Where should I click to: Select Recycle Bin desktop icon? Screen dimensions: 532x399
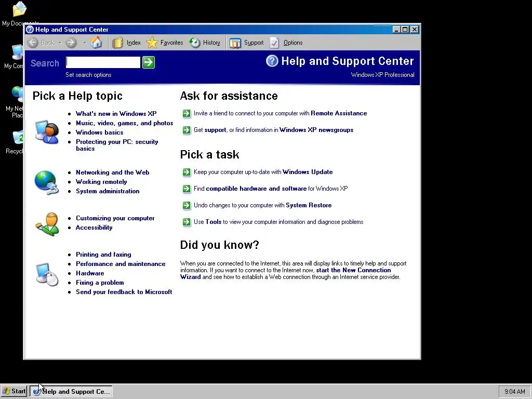pyautogui.click(x=15, y=142)
